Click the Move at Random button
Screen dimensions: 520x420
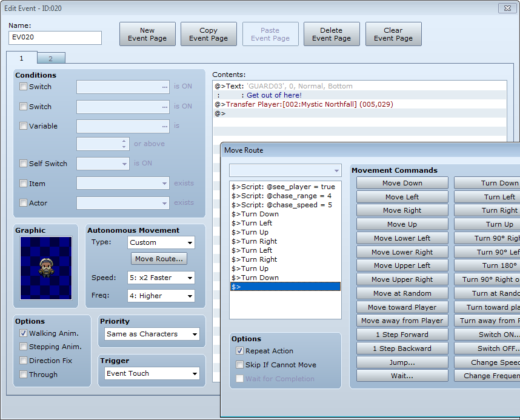click(402, 293)
